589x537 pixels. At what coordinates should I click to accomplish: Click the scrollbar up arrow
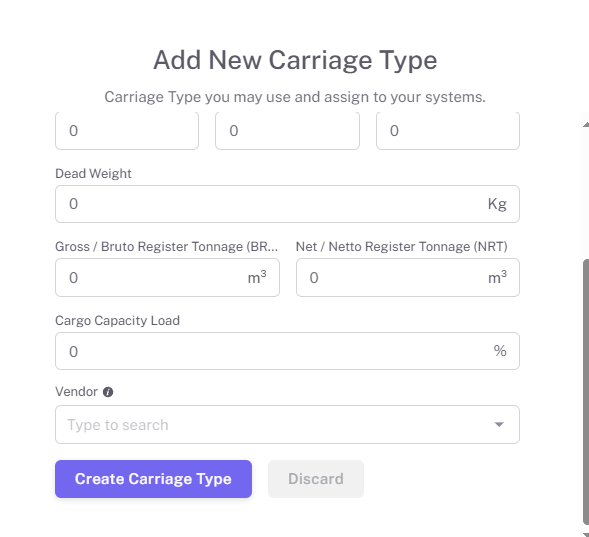tap(586, 124)
